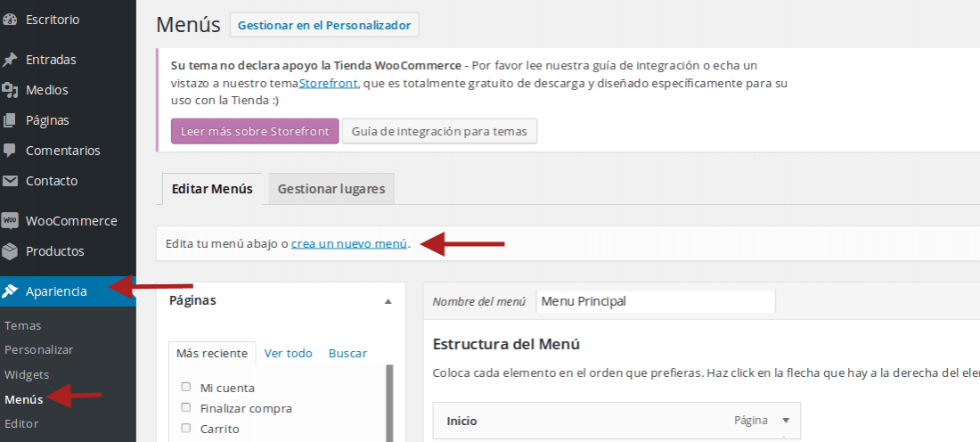Screen dimensions: 980x442
Task: Click the Estructura del Menú heading
Action: (x=506, y=345)
